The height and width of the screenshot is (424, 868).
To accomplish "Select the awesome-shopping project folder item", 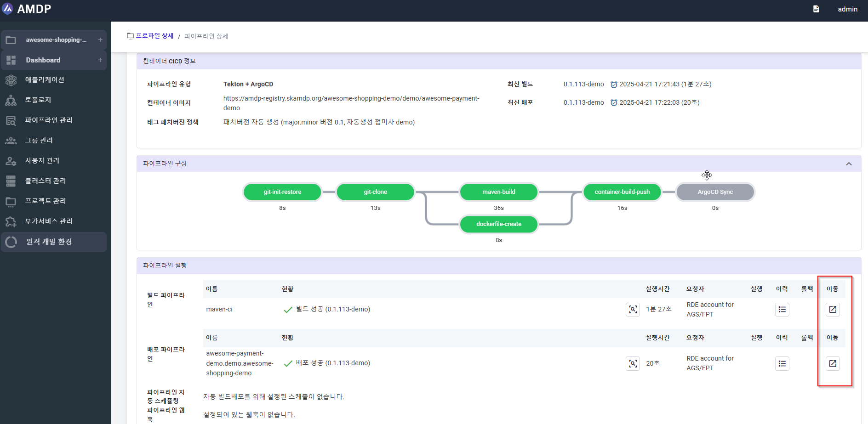I will 54,40.
